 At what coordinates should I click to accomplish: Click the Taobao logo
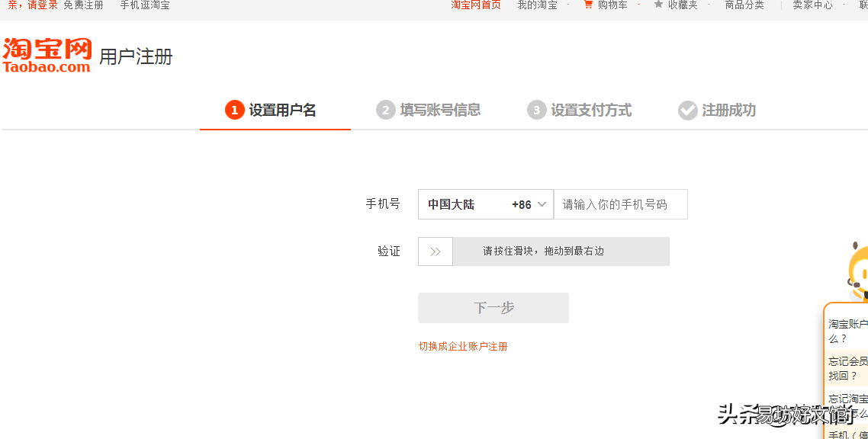[47, 56]
